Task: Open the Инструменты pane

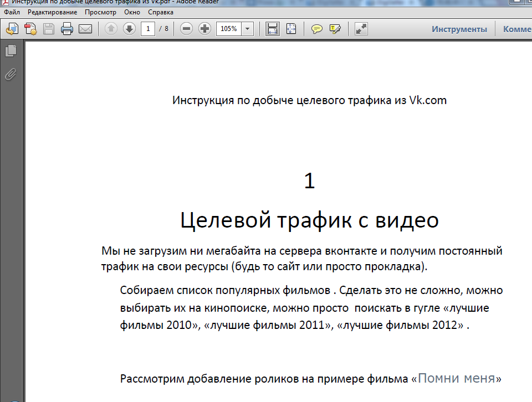Action: coord(459,29)
